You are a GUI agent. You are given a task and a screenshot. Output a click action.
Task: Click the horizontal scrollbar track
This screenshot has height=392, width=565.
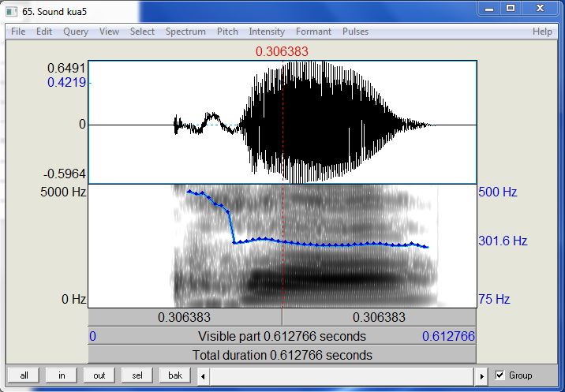coord(342,376)
